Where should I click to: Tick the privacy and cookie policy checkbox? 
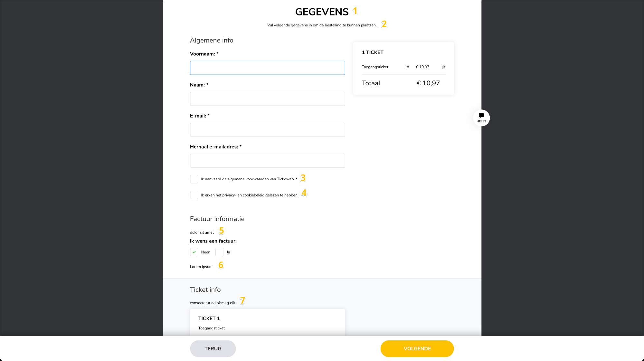pyautogui.click(x=194, y=195)
